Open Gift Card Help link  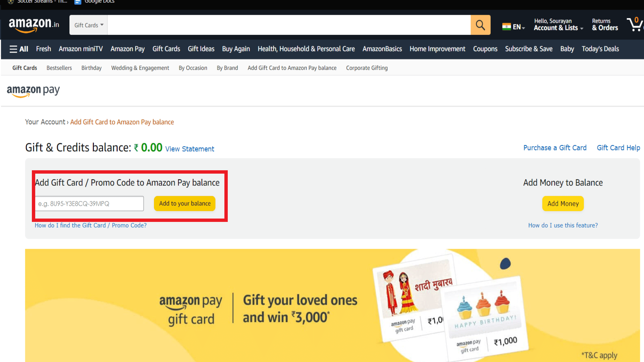click(x=619, y=148)
